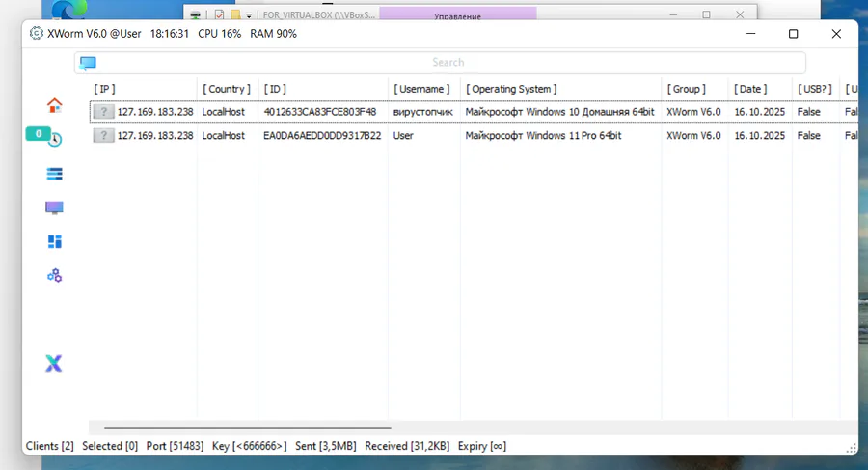The image size is (868, 470).
Task: Sort by the [ ID ] column header
Action: [275, 89]
